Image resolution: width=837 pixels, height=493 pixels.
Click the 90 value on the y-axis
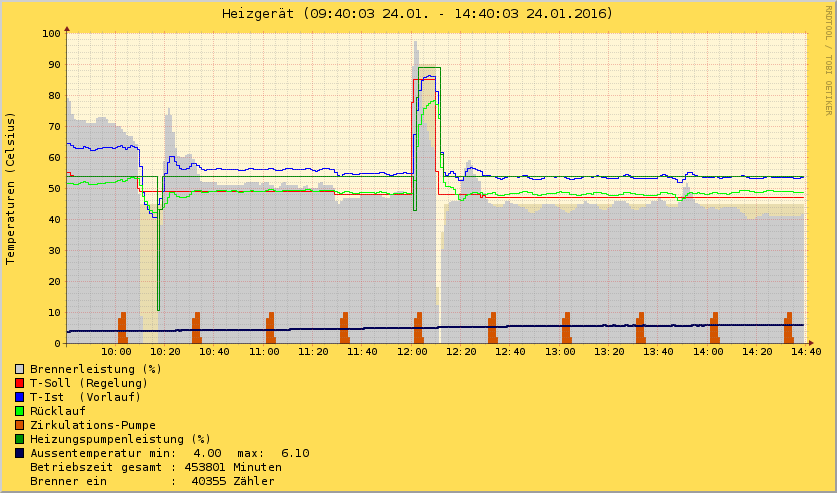(54, 65)
